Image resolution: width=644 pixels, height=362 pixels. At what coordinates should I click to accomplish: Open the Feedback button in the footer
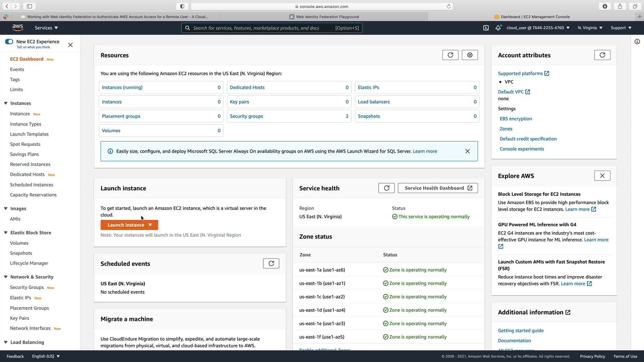tap(15, 356)
